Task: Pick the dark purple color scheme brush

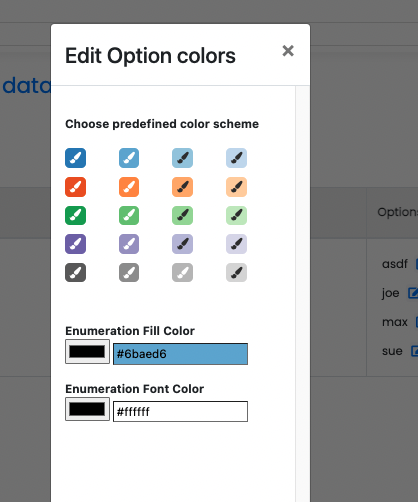Action: point(75,244)
